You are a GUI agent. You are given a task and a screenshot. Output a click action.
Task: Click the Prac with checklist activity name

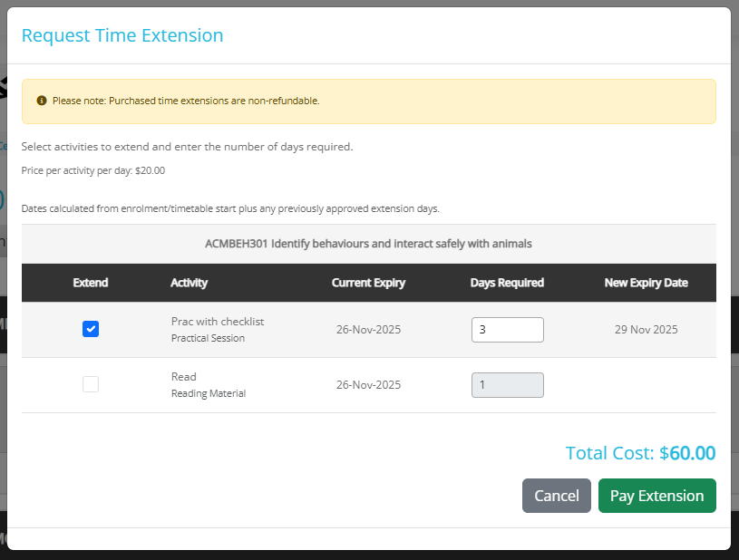[218, 322]
